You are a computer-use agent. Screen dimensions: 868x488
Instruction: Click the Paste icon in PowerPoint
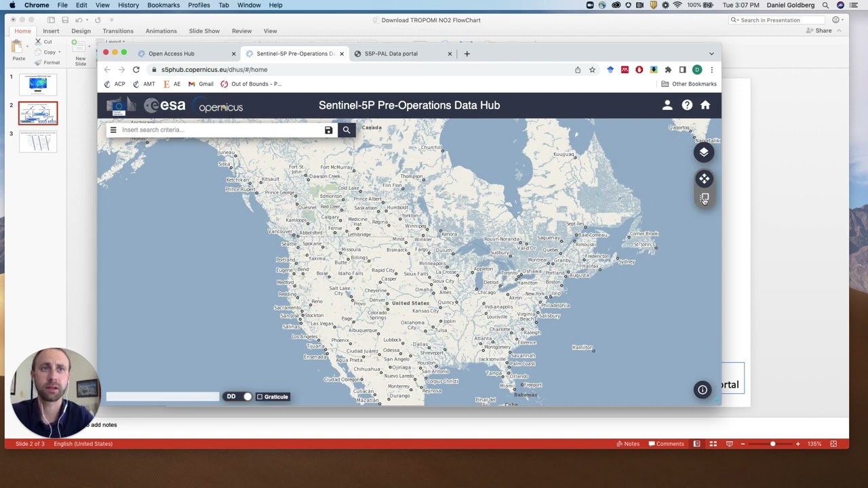click(18, 47)
